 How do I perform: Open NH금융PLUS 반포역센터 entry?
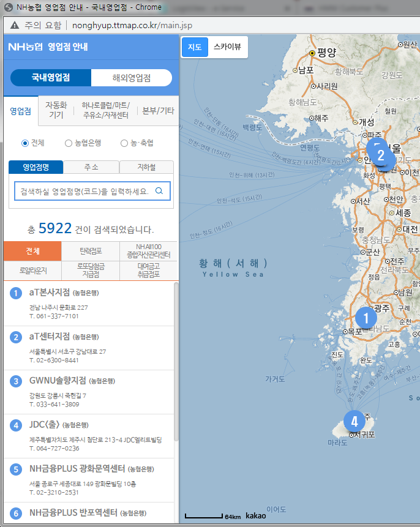point(89,513)
